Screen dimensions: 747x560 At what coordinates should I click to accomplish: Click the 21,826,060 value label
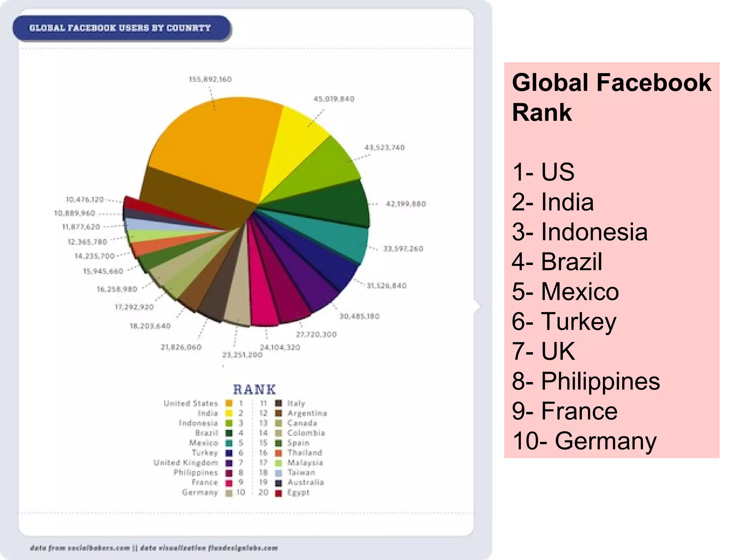click(181, 347)
